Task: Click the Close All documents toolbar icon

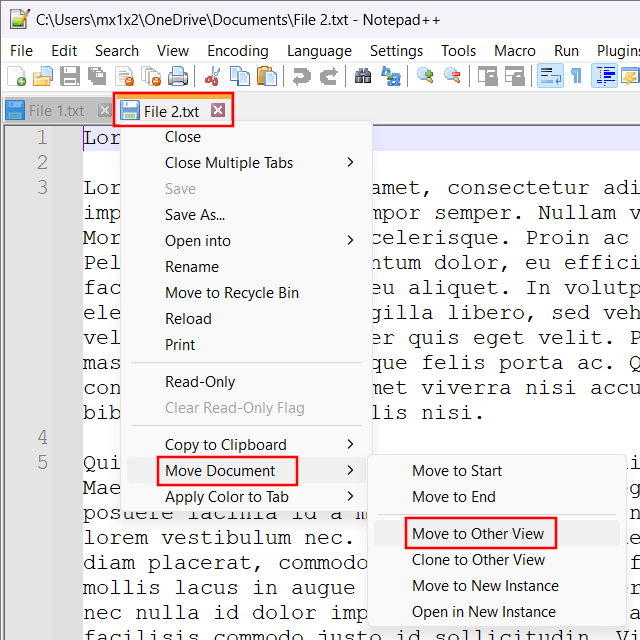Action: pos(151,76)
